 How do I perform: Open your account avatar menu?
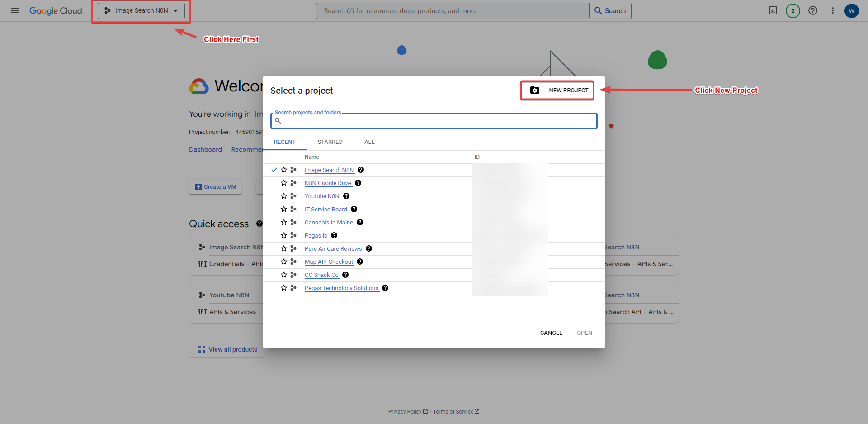pyautogui.click(x=852, y=10)
